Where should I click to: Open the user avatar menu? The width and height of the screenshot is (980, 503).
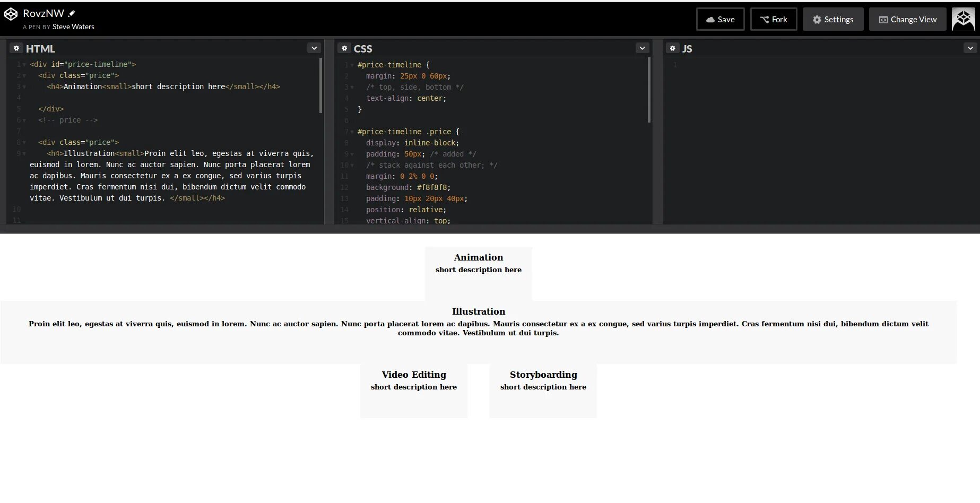coord(963,19)
